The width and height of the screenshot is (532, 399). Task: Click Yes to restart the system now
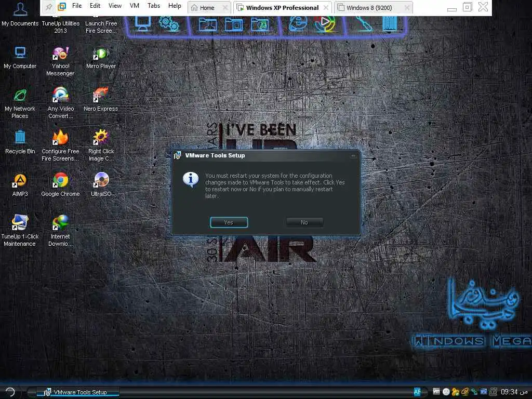tap(229, 222)
